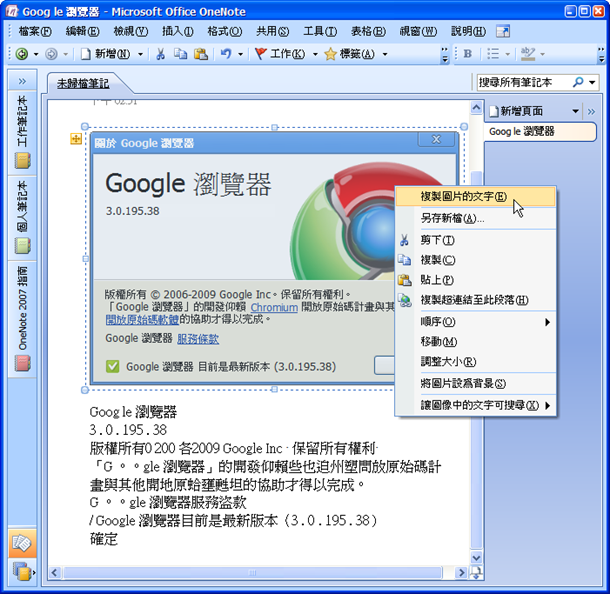Open the 表格 menu

(368, 31)
